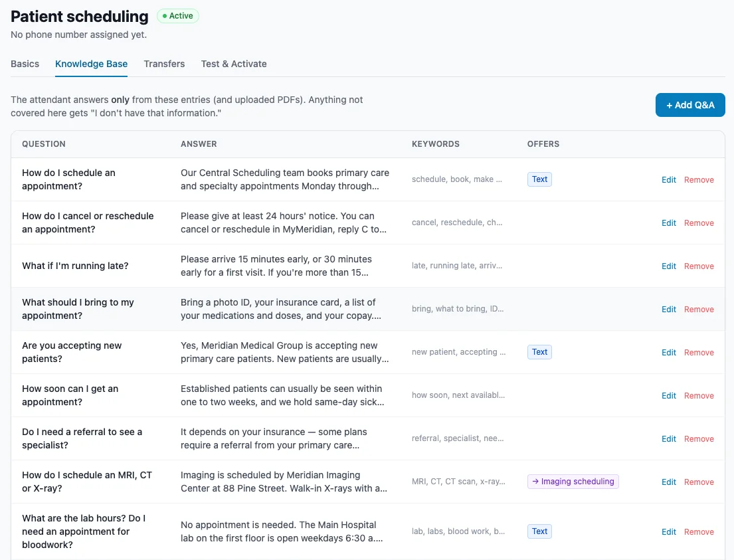Remove the accepting new patients entry
Screen dimensions: 734x560
point(699,352)
